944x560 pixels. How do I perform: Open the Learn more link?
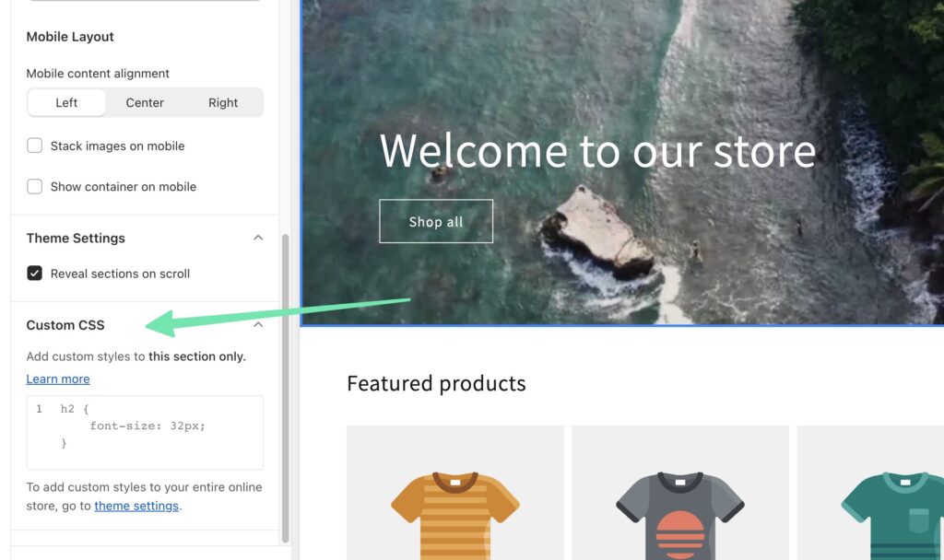tap(58, 379)
